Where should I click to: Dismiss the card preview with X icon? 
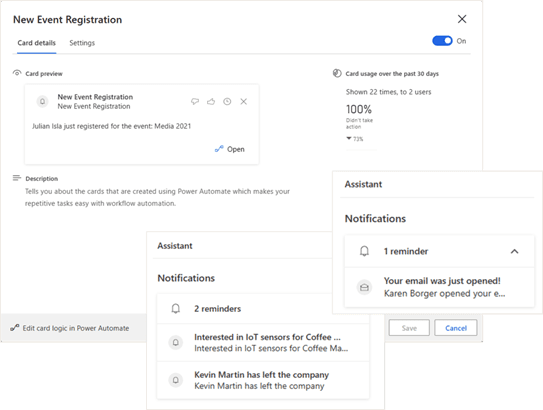(244, 101)
